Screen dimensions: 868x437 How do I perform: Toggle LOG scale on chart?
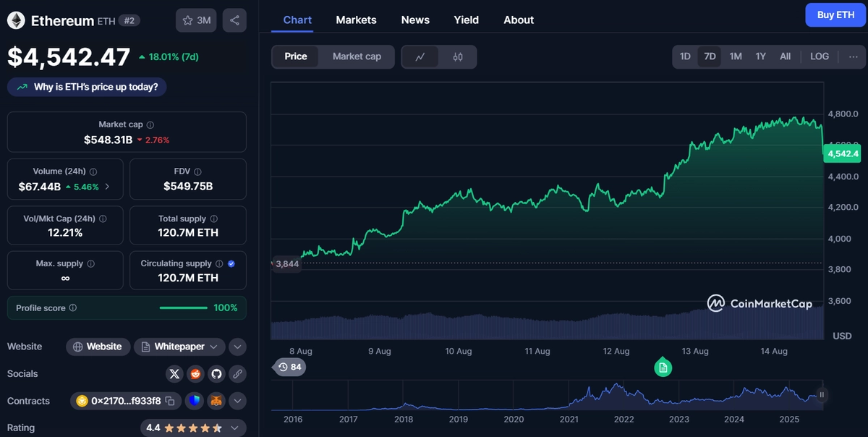[x=820, y=56]
